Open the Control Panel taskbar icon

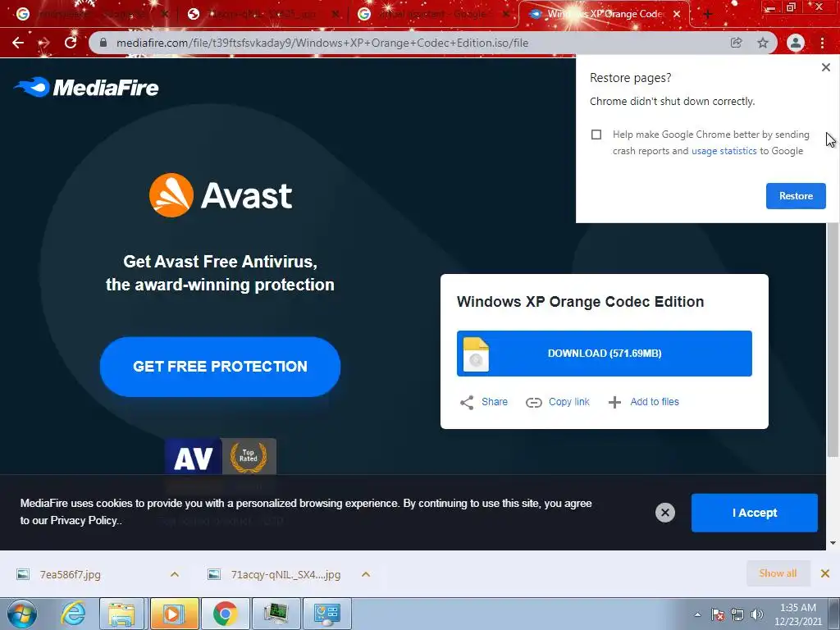pos(327,614)
